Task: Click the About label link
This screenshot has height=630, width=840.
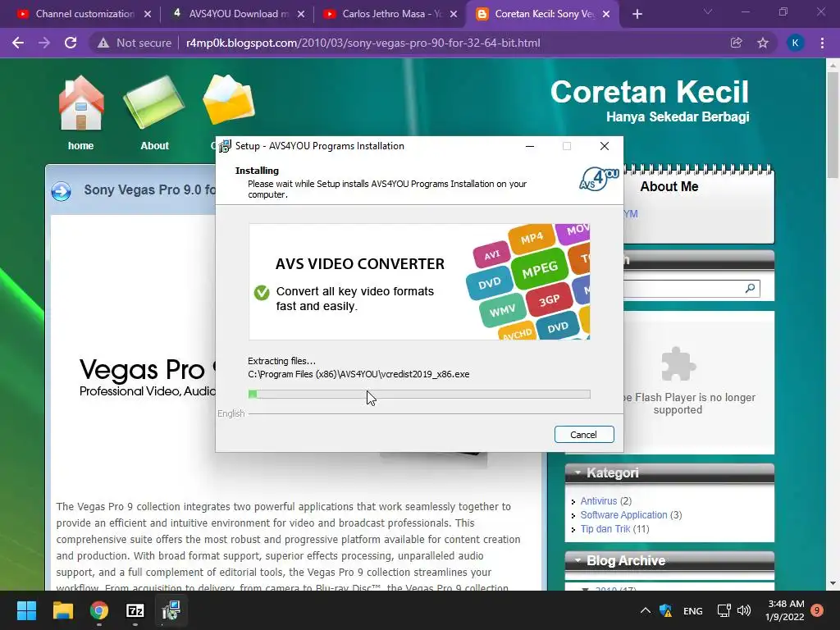Action: point(154,146)
